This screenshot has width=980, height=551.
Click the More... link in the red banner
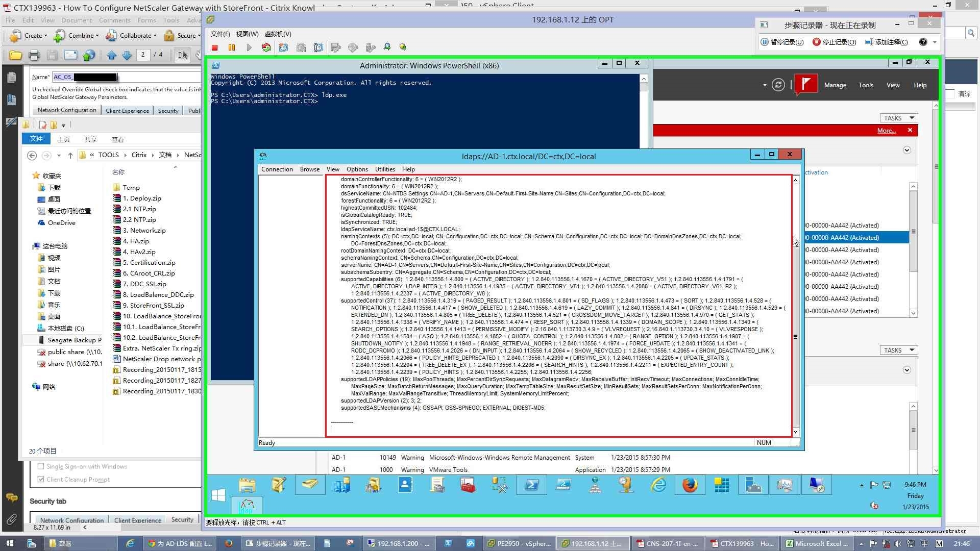(x=887, y=131)
